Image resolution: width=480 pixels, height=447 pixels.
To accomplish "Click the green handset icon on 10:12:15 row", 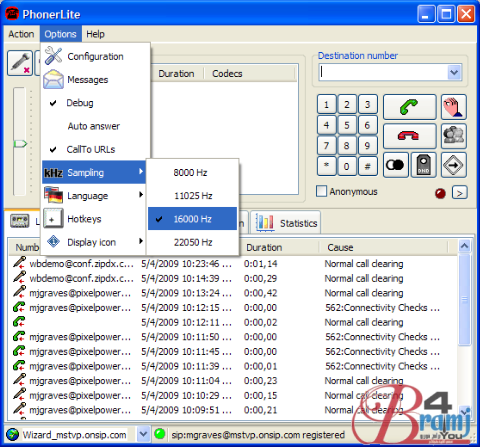I will (x=19, y=307).
